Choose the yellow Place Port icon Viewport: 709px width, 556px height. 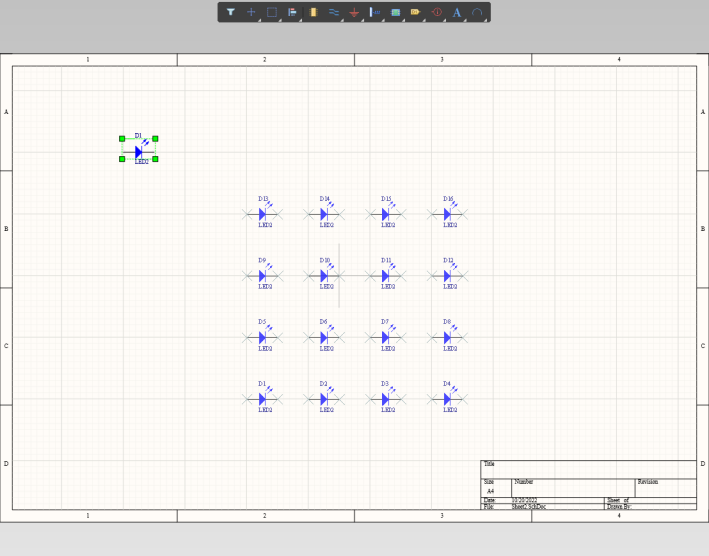tap(415, 12)
